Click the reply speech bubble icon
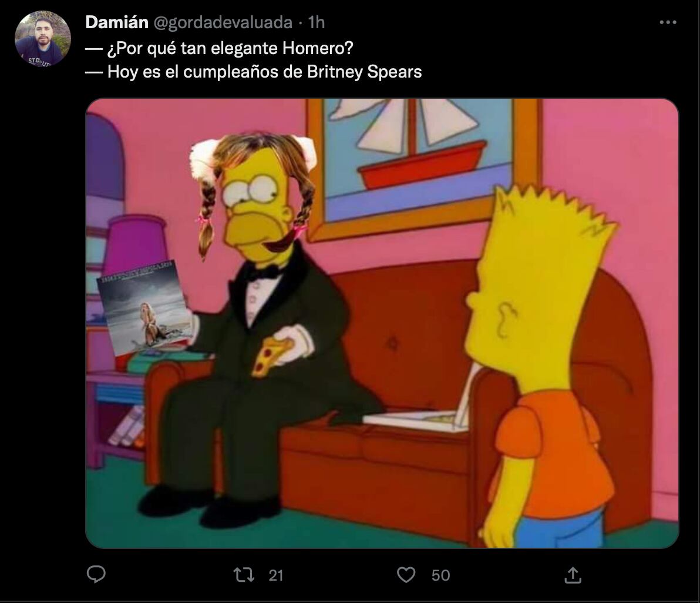Screen dimensions: 700x603 [96, 574]
